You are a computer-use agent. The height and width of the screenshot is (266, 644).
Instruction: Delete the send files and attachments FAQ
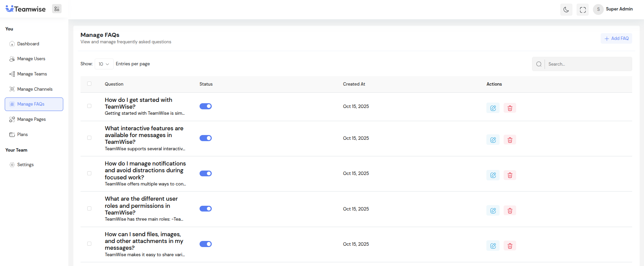[x=510, y=246]
